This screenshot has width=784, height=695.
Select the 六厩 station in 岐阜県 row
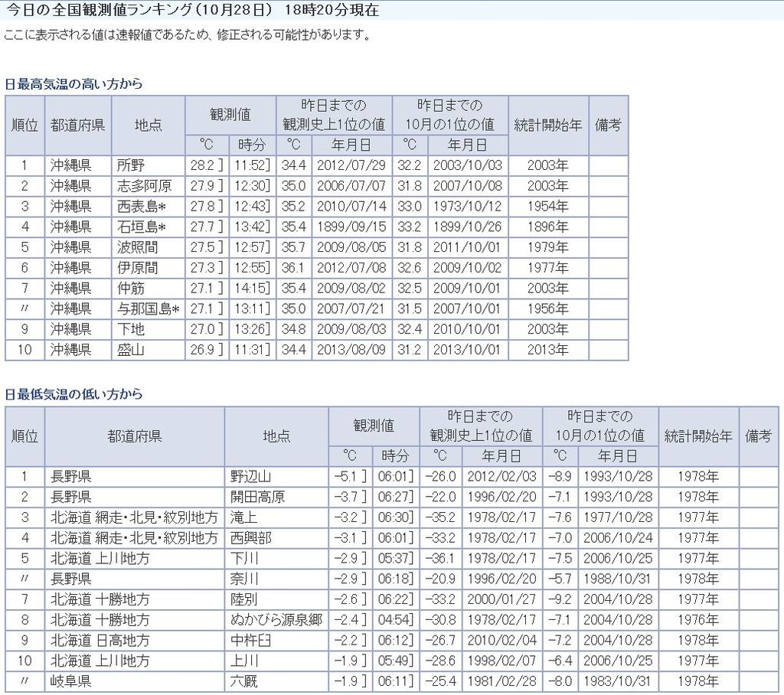245,681
